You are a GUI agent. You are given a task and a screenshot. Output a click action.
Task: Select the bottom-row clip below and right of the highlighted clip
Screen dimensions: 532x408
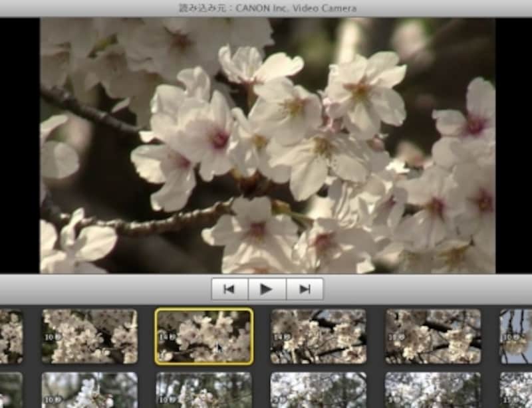[x=319, y=390]
